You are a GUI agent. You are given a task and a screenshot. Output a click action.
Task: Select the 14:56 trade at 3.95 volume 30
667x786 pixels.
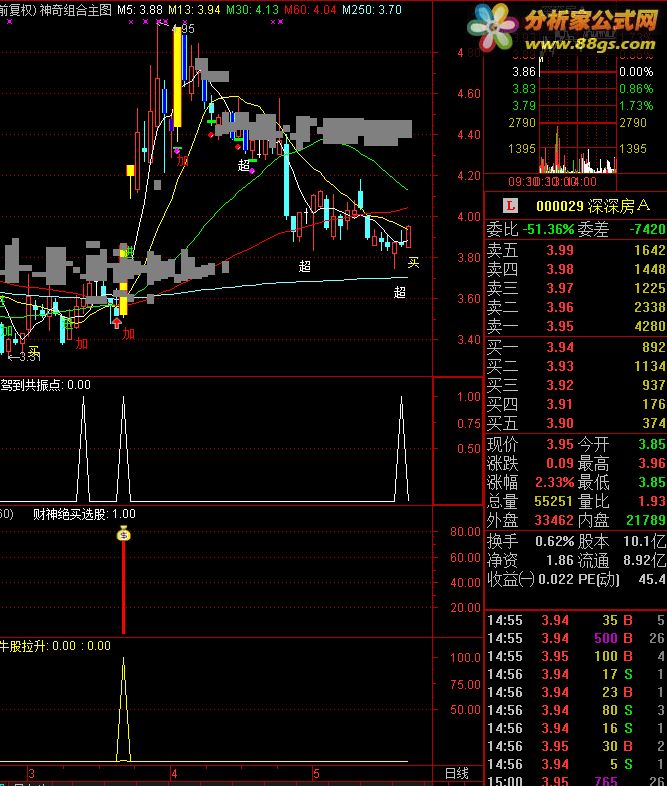pyautogui.click(x=576, y=747)
